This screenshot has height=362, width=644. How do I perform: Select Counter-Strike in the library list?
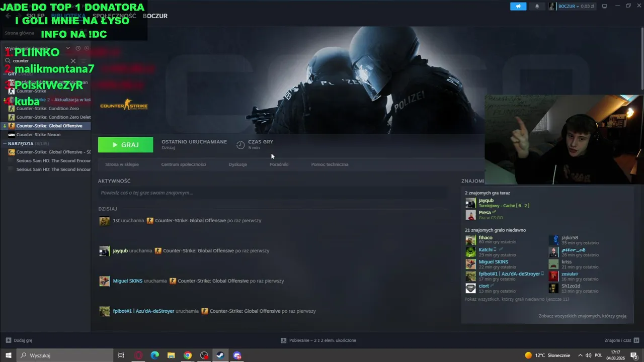[31, 91]
